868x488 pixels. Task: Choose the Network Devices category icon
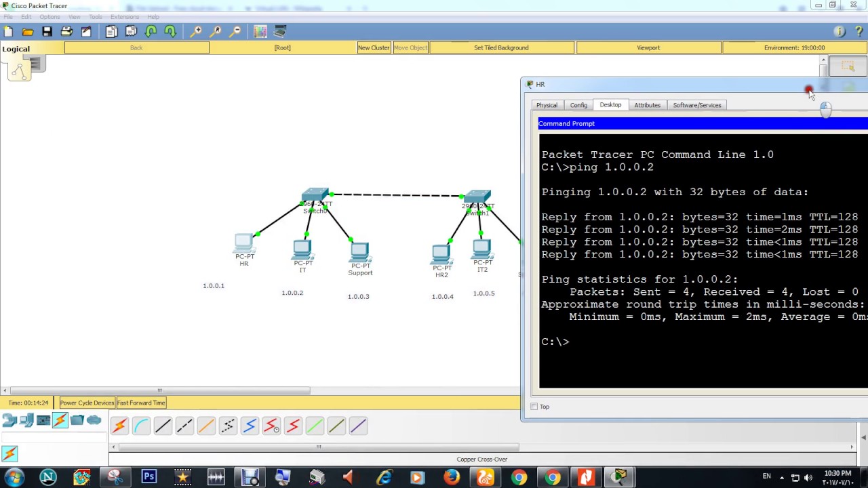9,421
